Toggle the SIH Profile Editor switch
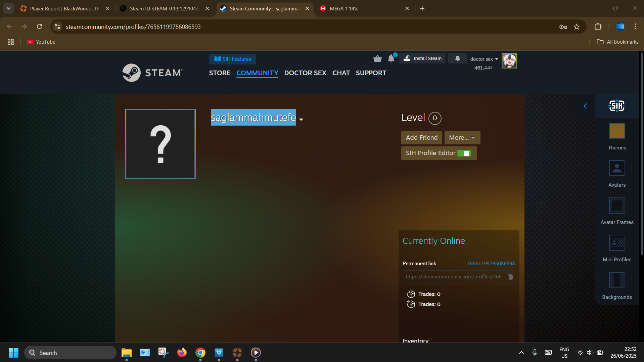The image size is (644, 362). point(464,153)
